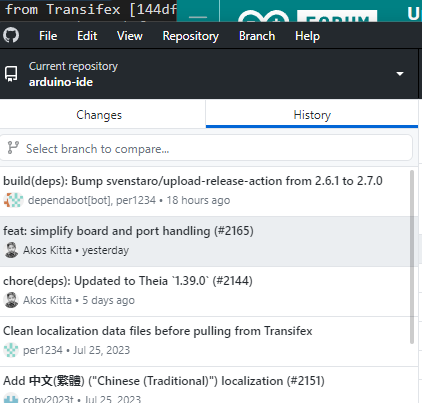The width and height of the screenshot is (422, 403).
Task: Expand the Current repository dropdown arrow
Action: click(x=400, y=74)
